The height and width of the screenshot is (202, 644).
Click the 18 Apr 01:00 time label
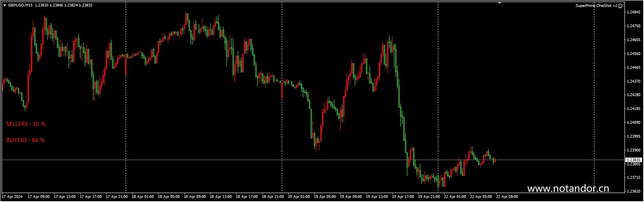pyautogui.click(x=143, y=197)
